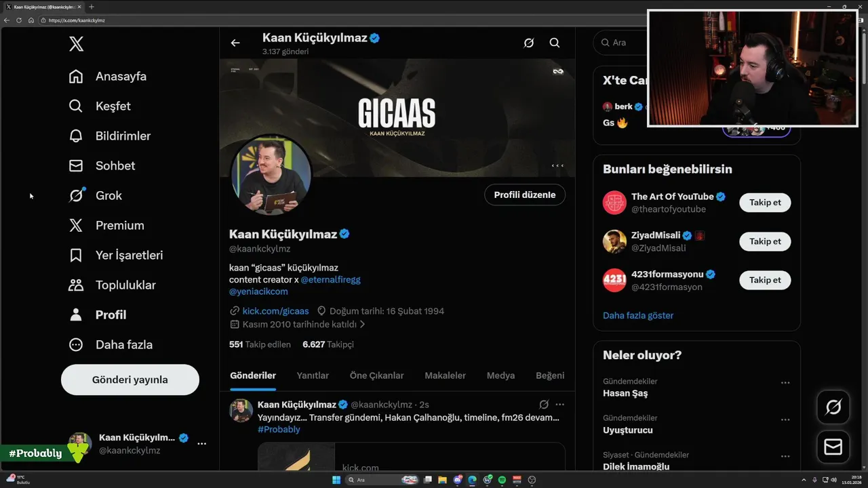The image size is (868, 488).
Task: Open the 6.627 Takipçi list
Action: pyautogui.click(x=328, y=344)
